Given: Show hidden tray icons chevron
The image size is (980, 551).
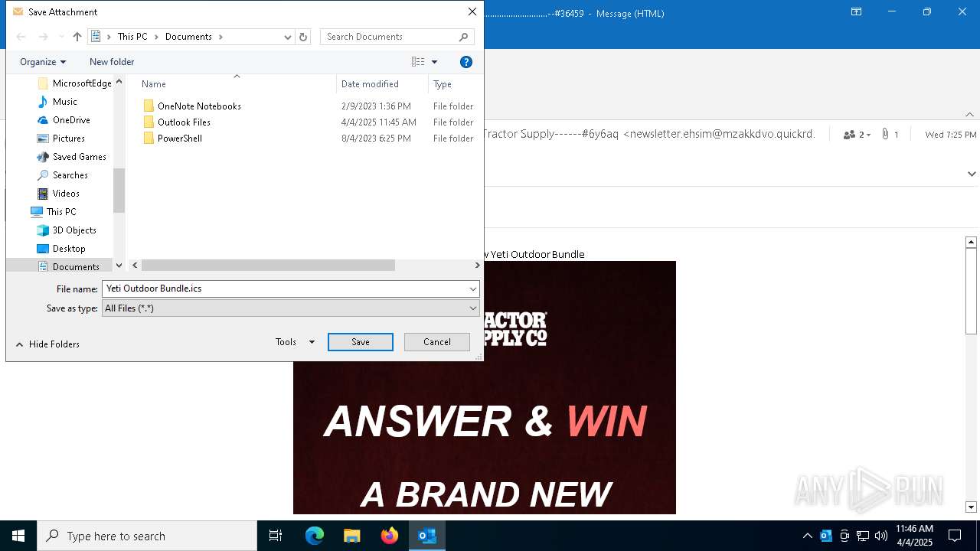Looking at the screenshot, I should pos(807,536).
